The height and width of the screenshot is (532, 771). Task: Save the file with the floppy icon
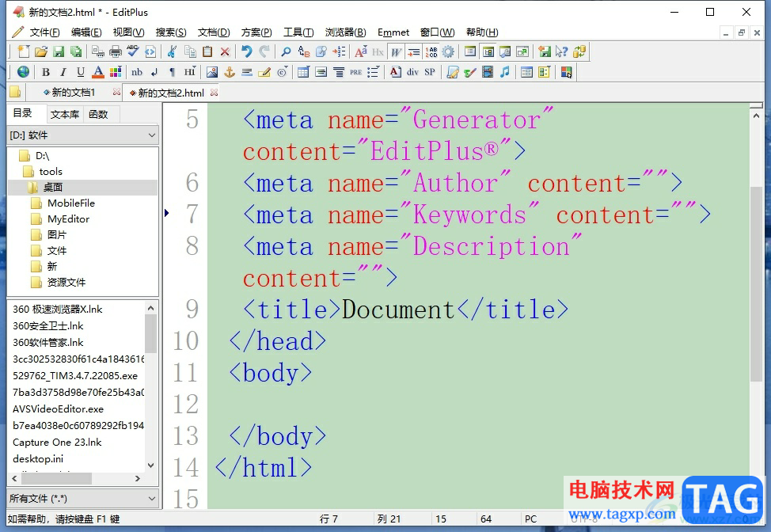coord(59,51)
